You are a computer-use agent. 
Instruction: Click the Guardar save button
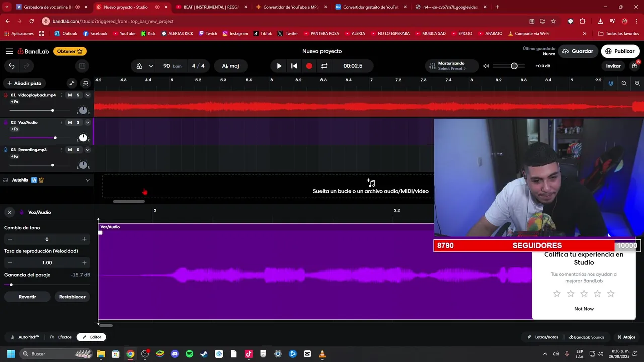coord(578,51)
